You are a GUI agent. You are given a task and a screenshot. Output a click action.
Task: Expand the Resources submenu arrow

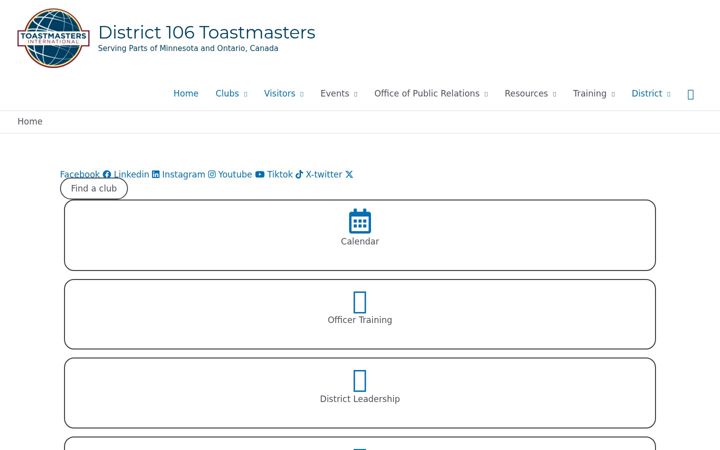click(x=554, y=94)
